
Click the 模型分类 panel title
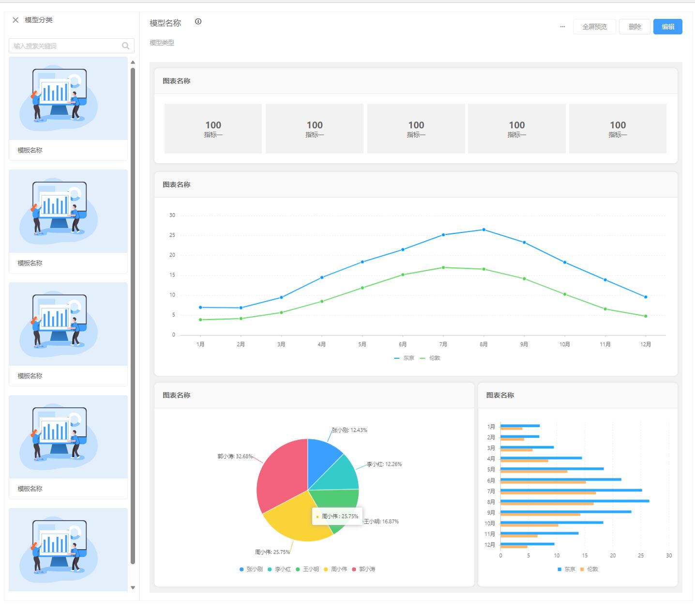click(39, 20)
